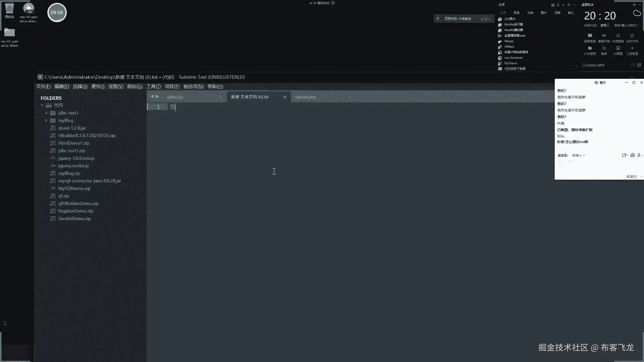Click the 发送(S) send button

tap(631, 177)
